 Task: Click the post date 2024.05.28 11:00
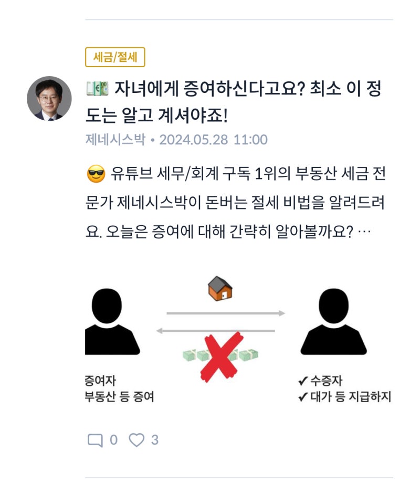tap(213, 140)
